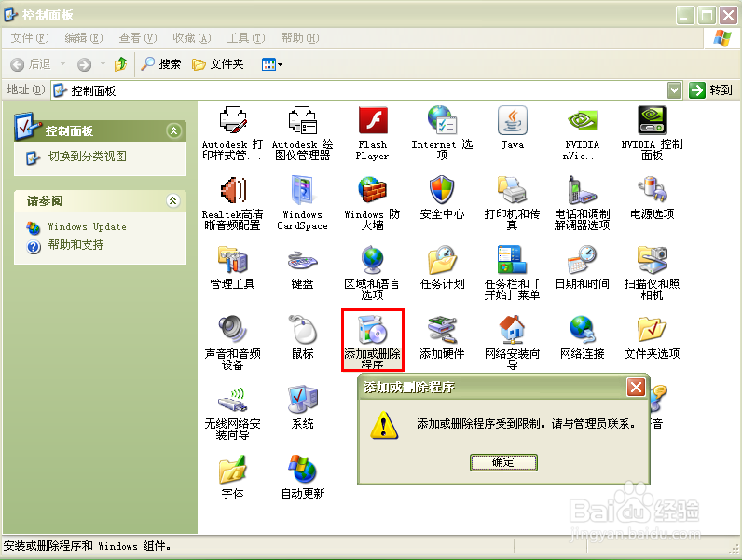742x560 pixels.
Task: Open Fonts (字体) folder
Action: click(232, 477)
